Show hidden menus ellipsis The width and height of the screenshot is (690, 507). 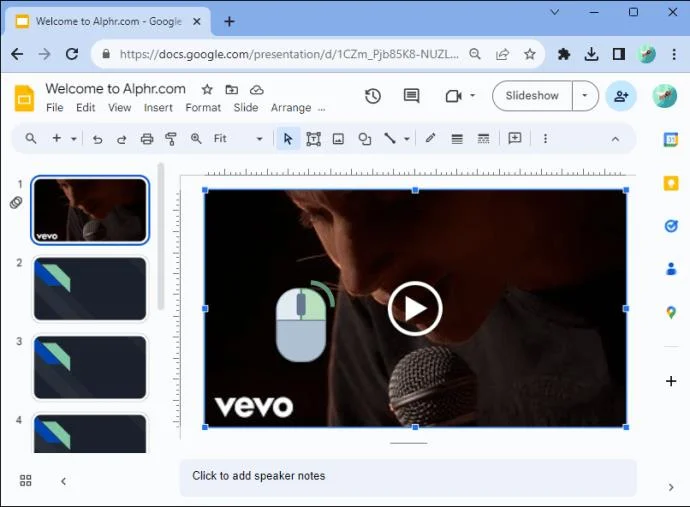coord(322,110)
